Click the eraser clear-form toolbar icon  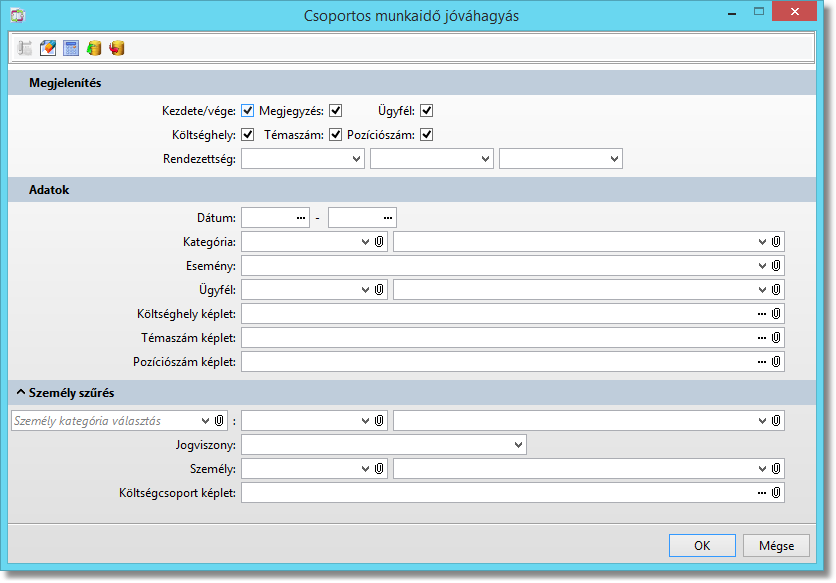tap(47, 48)
